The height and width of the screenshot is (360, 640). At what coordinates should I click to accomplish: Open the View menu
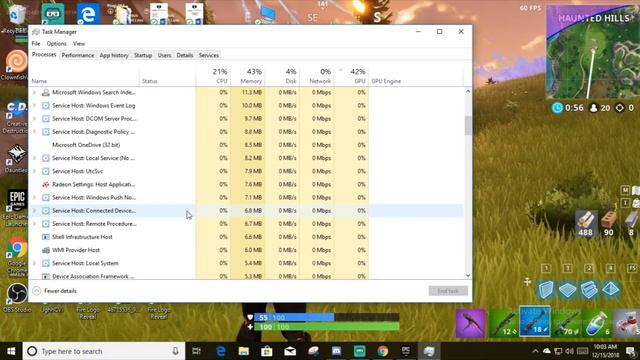(x=79, y=43)
